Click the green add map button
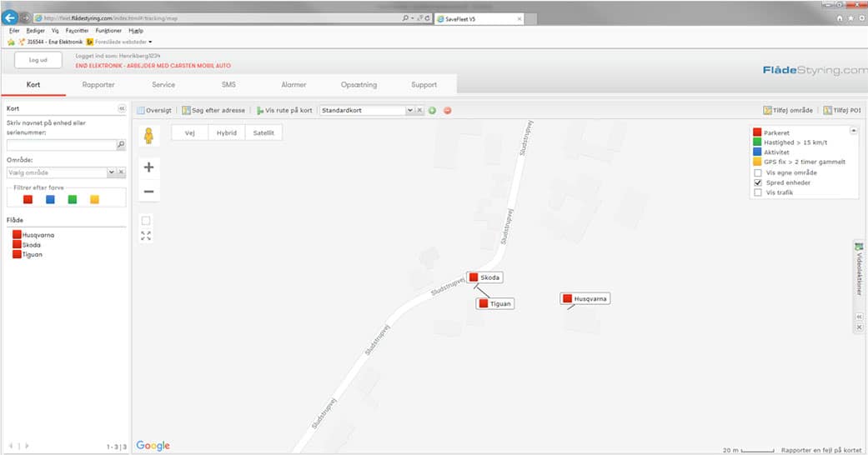This screenshot has width=868, height=455. point(433,110)
